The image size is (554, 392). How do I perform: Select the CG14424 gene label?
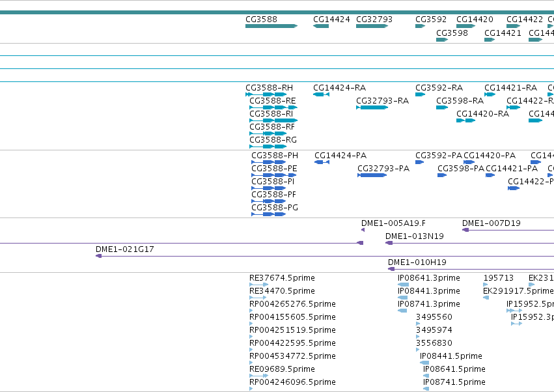pyautogui.click(x=331, y=20)
